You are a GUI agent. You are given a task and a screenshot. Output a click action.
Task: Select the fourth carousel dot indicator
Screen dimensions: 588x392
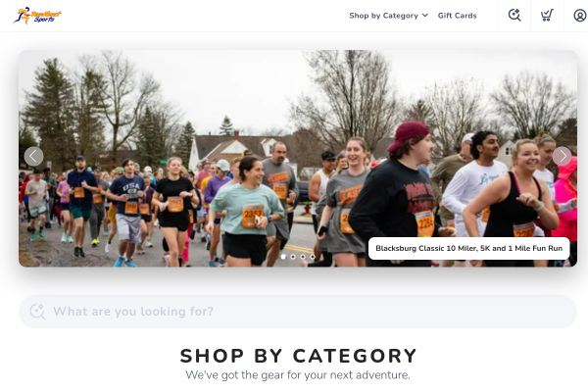(313, 257)
